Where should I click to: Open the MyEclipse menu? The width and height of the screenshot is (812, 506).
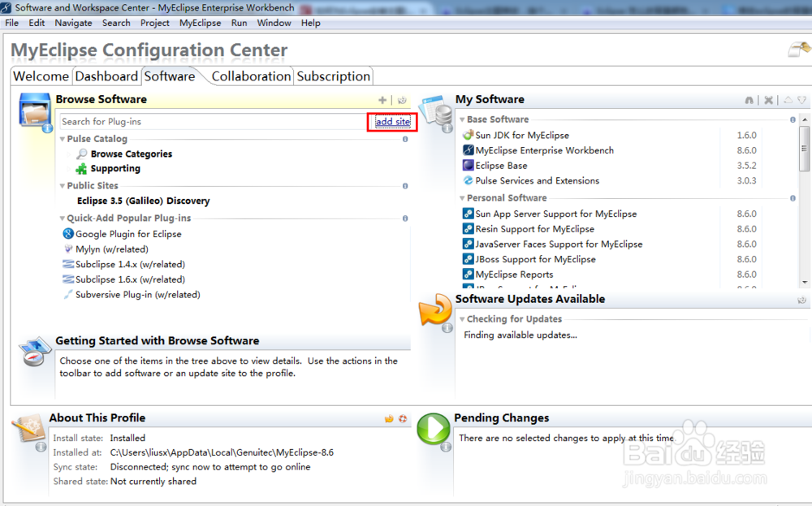click(200, 23)
